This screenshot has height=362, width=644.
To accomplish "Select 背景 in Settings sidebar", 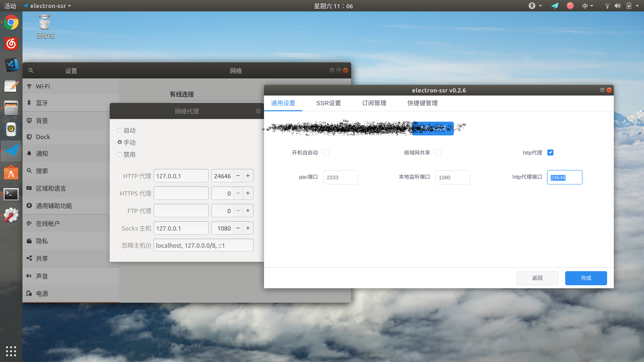I will (x=71, y=121).
